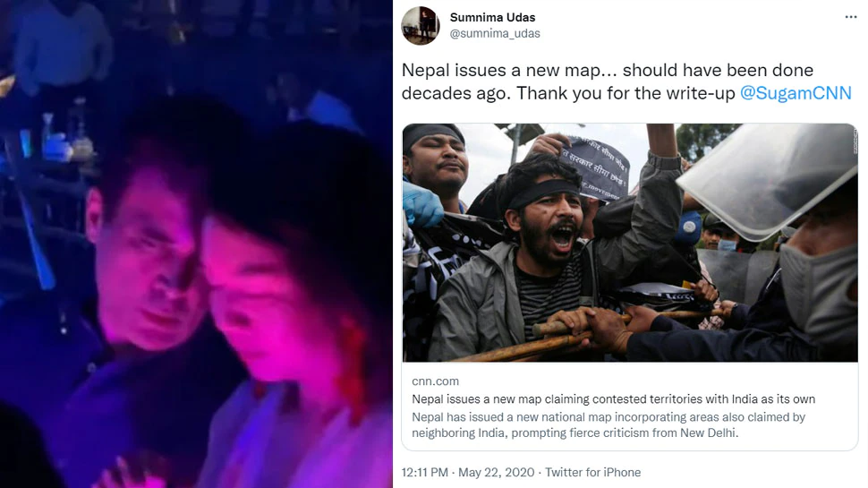Open the nightclub photo on the left
Image resolution: width=868 pixels, height=488 pixels.
coord(196,244)
